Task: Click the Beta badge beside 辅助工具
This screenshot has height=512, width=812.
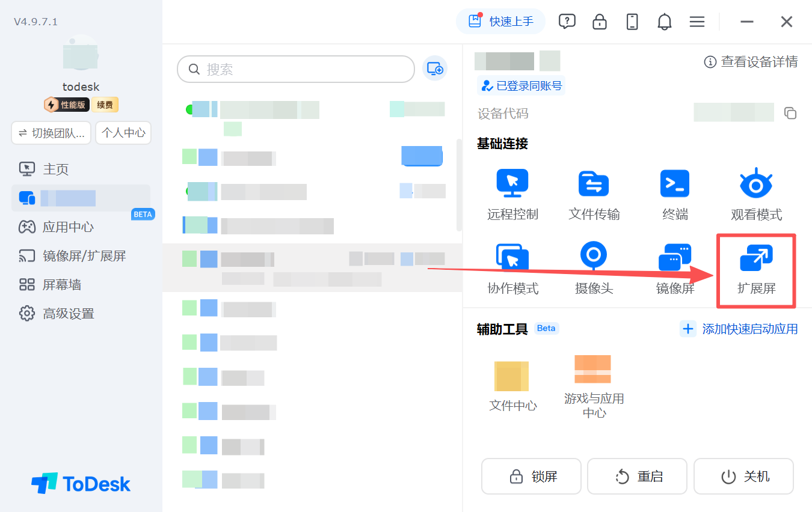Action: (546, 328)
